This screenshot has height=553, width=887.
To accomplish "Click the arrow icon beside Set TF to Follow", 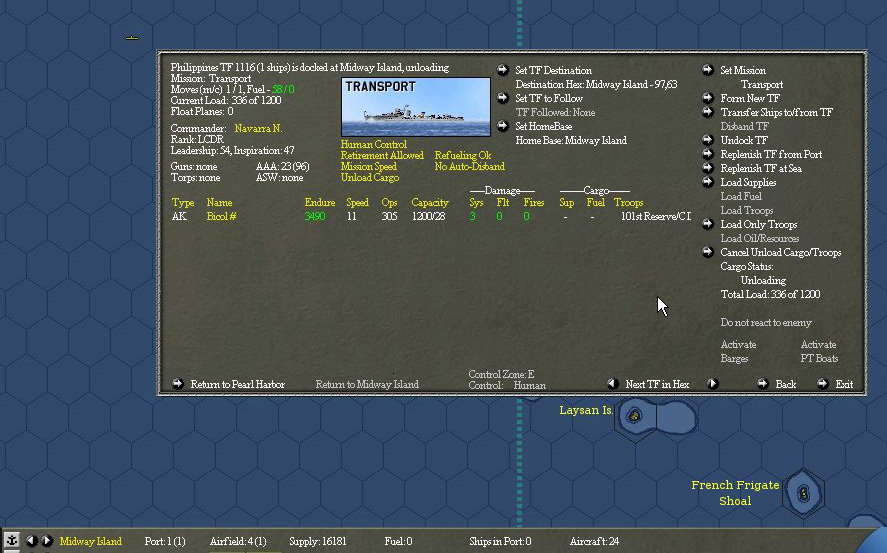I will tap(502, 97).
